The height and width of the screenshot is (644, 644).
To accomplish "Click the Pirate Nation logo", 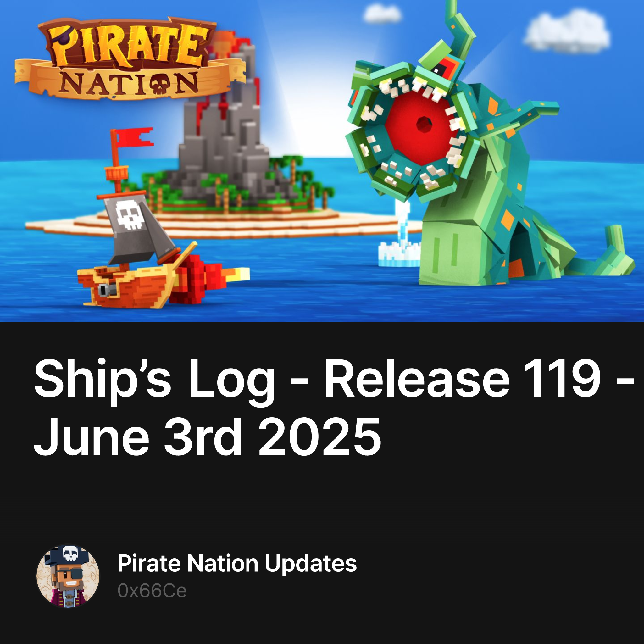I will pyautogui.click(x=130, y=59).
